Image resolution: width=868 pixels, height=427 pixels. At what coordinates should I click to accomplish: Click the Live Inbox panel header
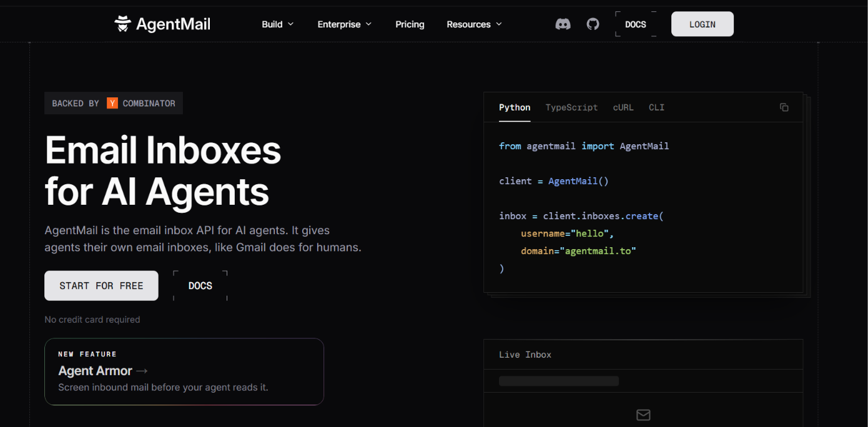(643, 355)
